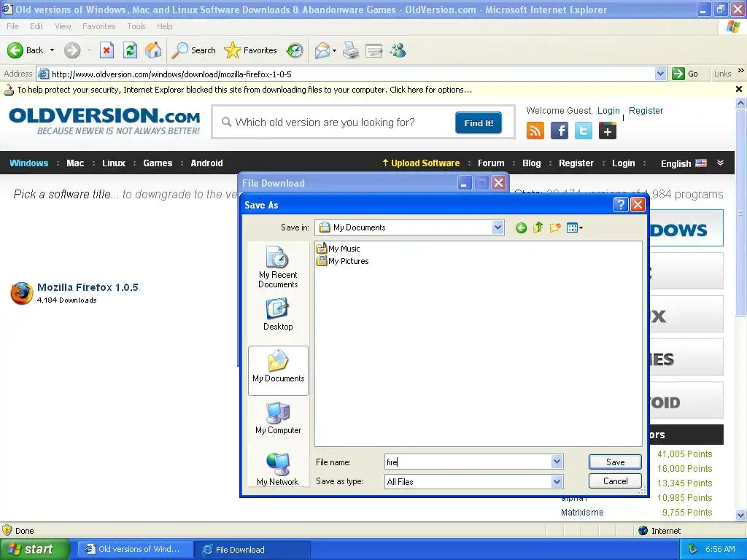Image resolution: width=747 pixels, height=560 pixels.
Task: Click the Edit page icon in toolbar
Action: pyautogui.click(x=374, y=50)
